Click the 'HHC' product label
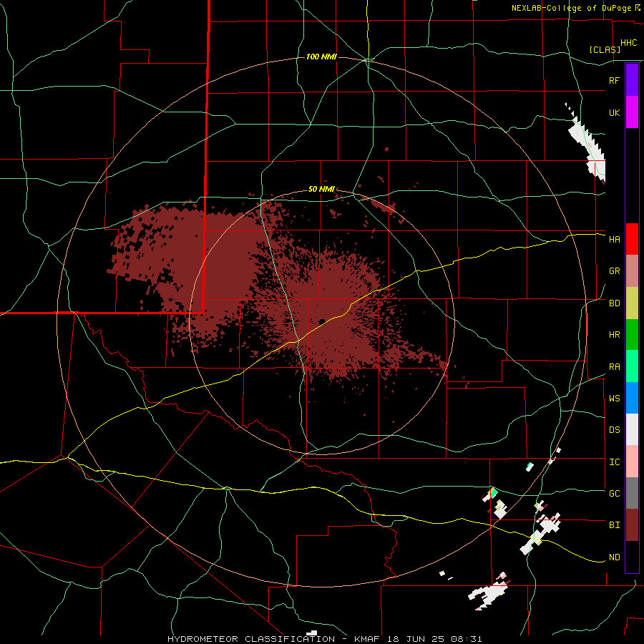This screenshot has height=644, width=644. [629, 43]
